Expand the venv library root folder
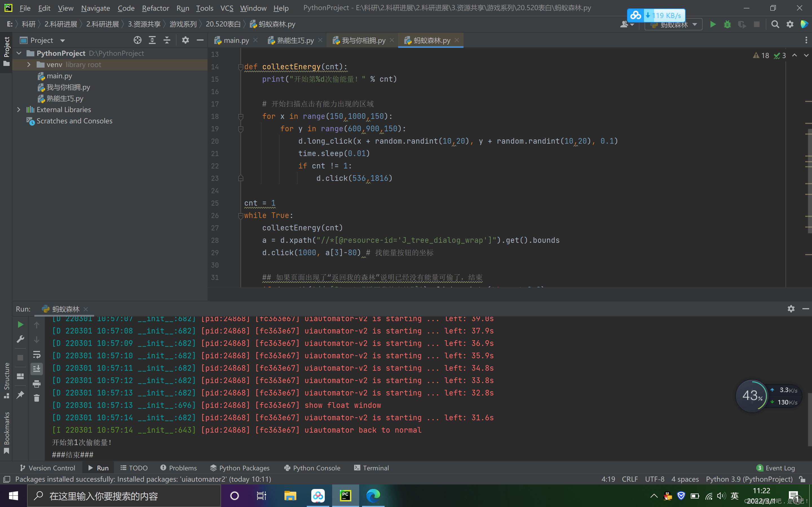This screenshot has width=812, height=507. [x=29, y=65]
